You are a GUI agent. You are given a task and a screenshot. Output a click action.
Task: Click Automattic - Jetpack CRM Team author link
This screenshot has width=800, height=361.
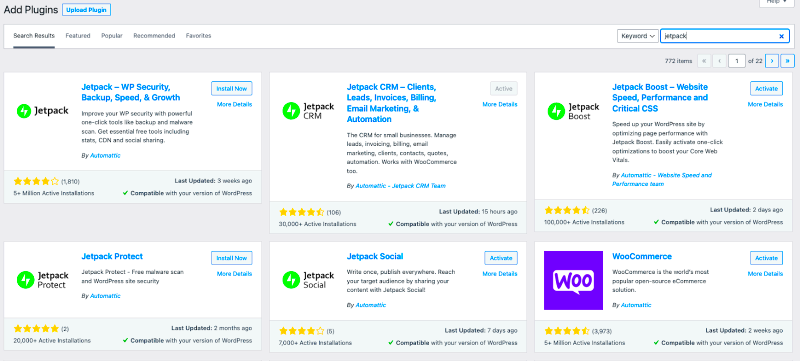tap(401, 186)
